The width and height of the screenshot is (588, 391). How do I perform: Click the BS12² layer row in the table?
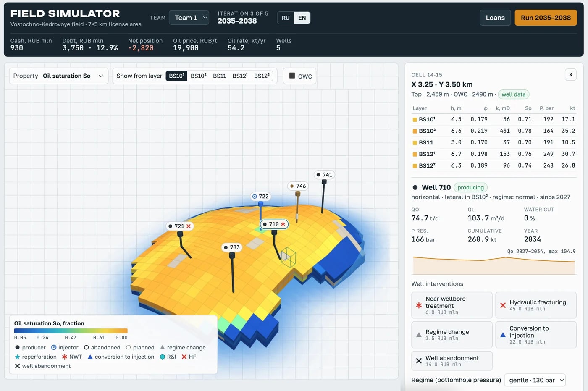tap(494, 165)
